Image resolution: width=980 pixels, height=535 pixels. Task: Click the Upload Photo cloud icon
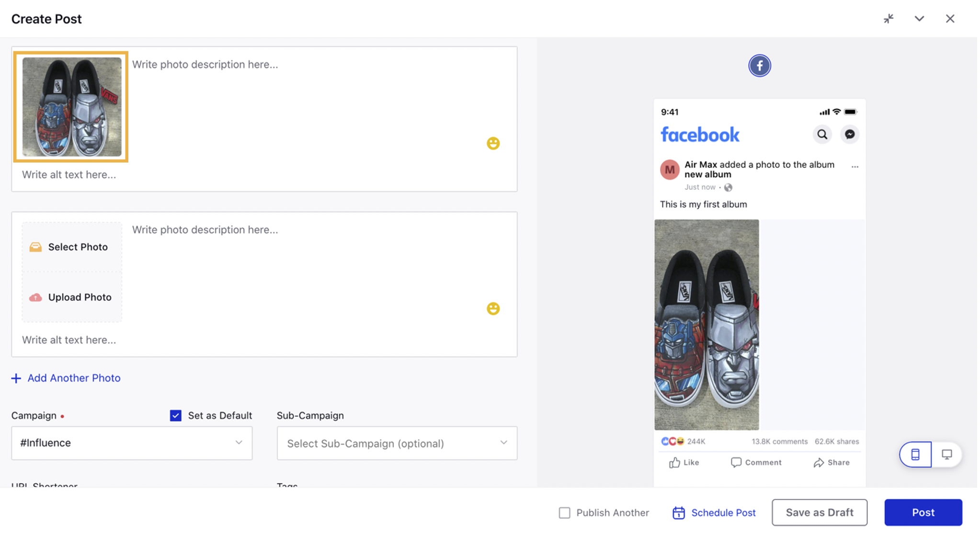point(35,297)
